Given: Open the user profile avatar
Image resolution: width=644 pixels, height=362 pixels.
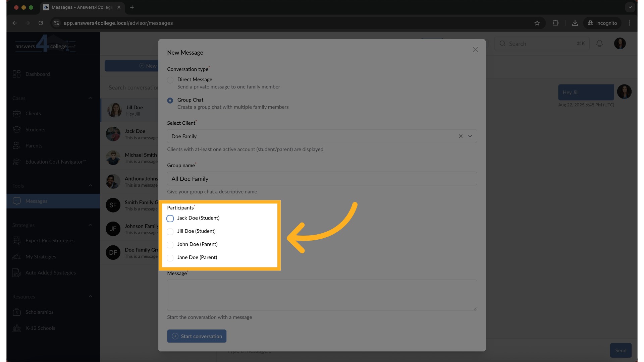Looking at the screenshot, I should pos(620,44).
